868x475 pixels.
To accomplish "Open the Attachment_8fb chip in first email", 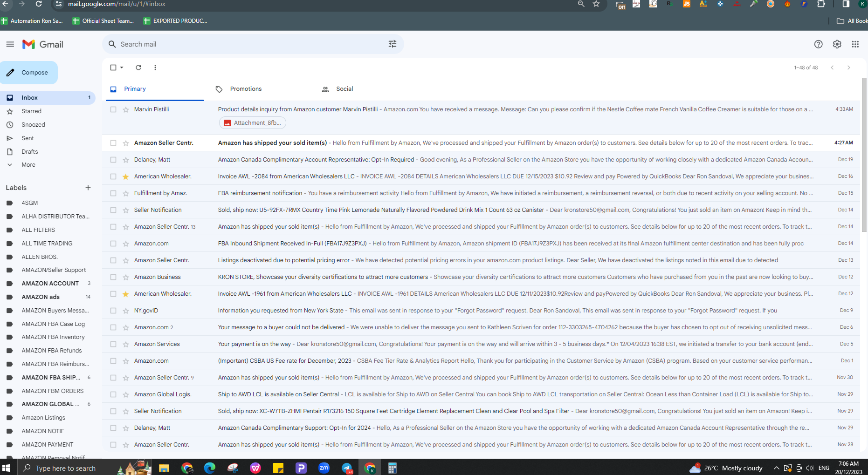I will pyautogui.click(x=252, y=123).
